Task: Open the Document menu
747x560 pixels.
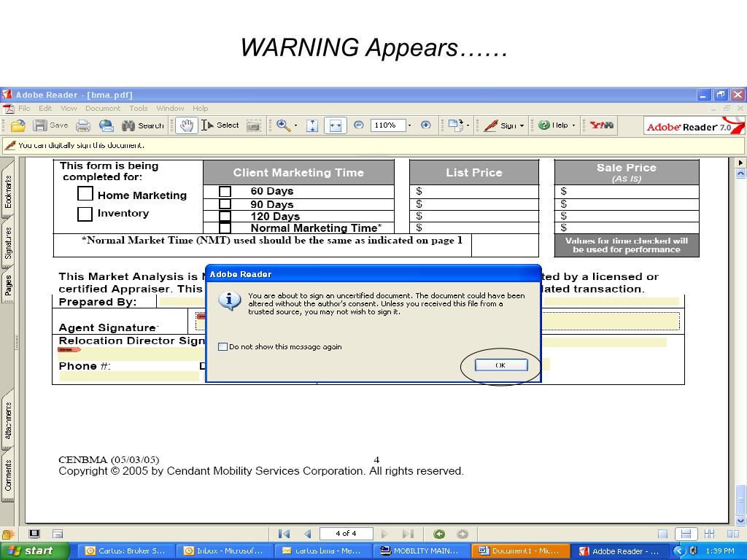Action: point(103,109)
